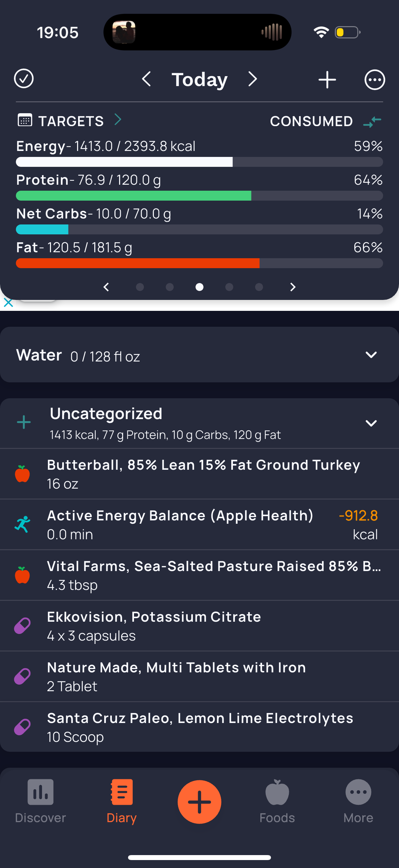Add item to Uncategorized with green plus

[x=23, y=422]
